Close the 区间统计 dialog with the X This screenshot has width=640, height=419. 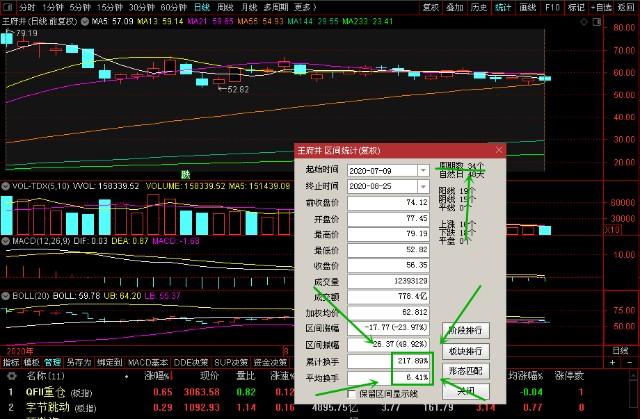499,150
